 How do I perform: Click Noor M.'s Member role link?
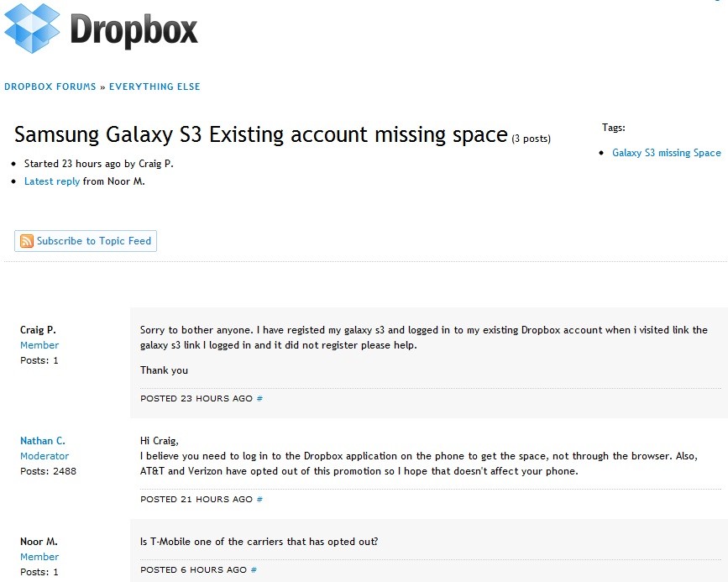(x=39, y=557)
